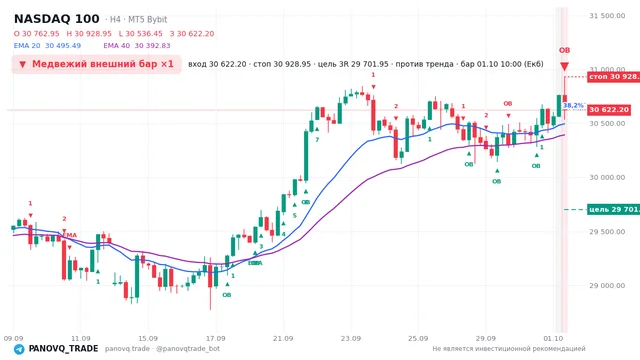Click the high price H 30 928.95

[x=89, y=34]
